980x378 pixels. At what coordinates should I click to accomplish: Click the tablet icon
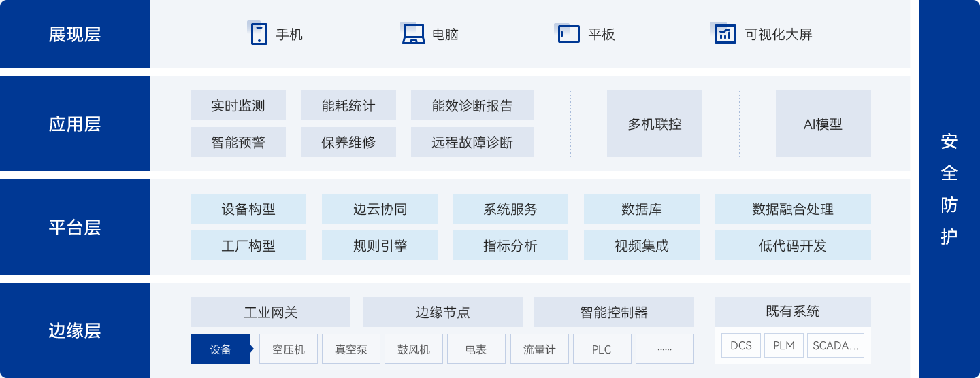568,34
